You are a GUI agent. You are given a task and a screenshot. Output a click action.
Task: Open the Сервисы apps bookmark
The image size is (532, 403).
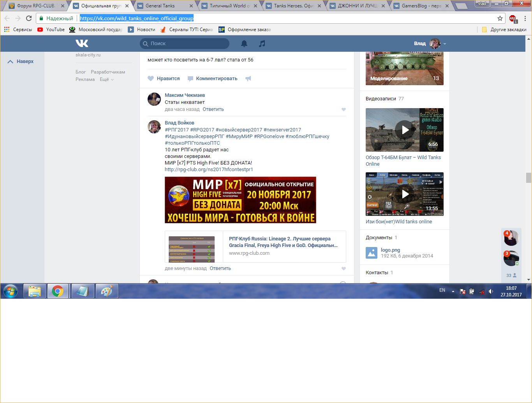tap(18, 30)
